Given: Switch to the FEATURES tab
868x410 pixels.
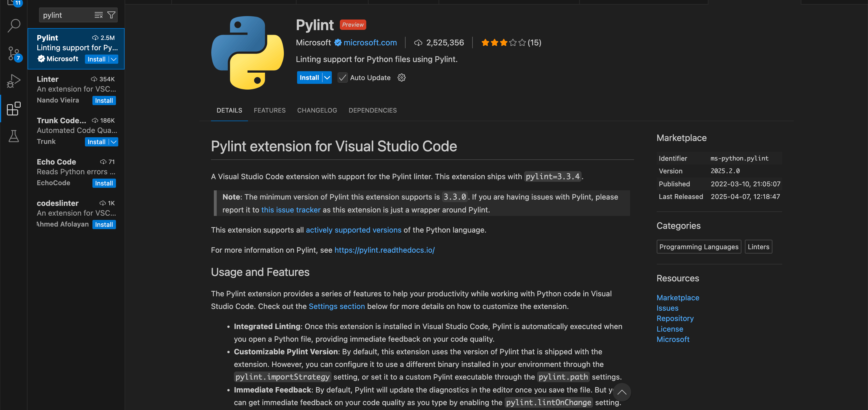Looking at the screenshot, I should tap(270, 110).
